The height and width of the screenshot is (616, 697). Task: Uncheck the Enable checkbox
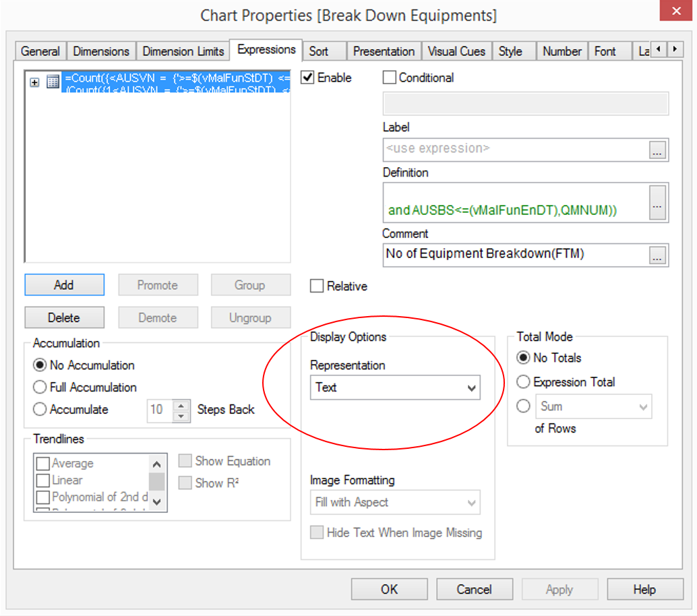[308, 78]
